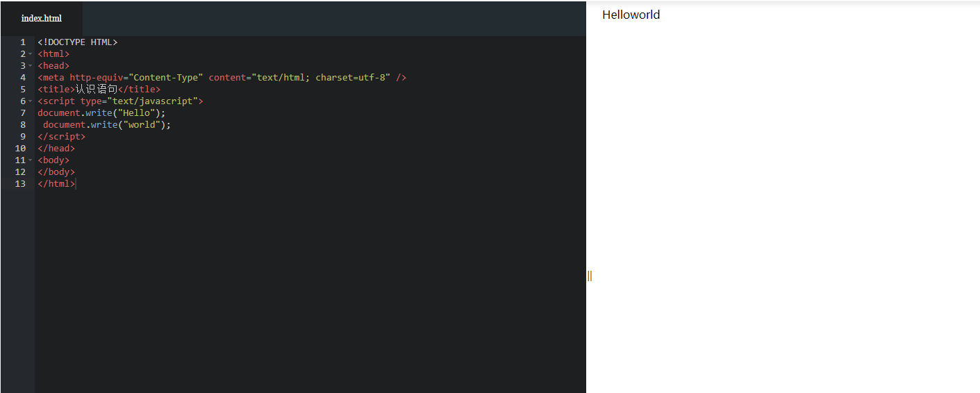The height and width of the screenshot is (393, 980).
Task: Collapse the html tag fold arrow
Action: click(31, 54)
